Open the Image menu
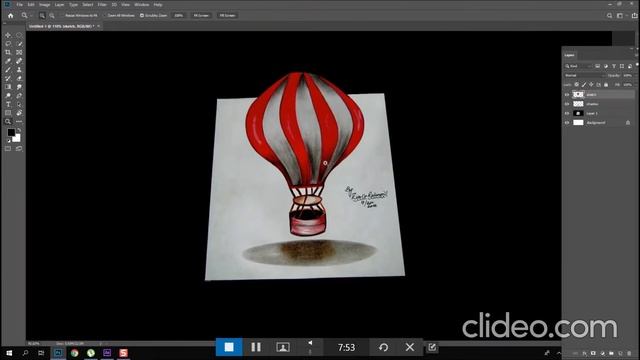The image size is (640, 360). point(44,4)
